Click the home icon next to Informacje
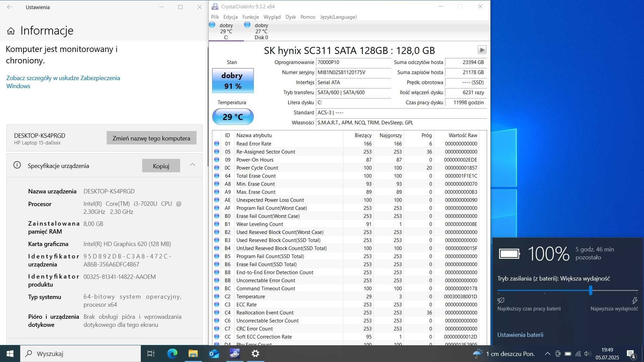 tap(11, 31)
